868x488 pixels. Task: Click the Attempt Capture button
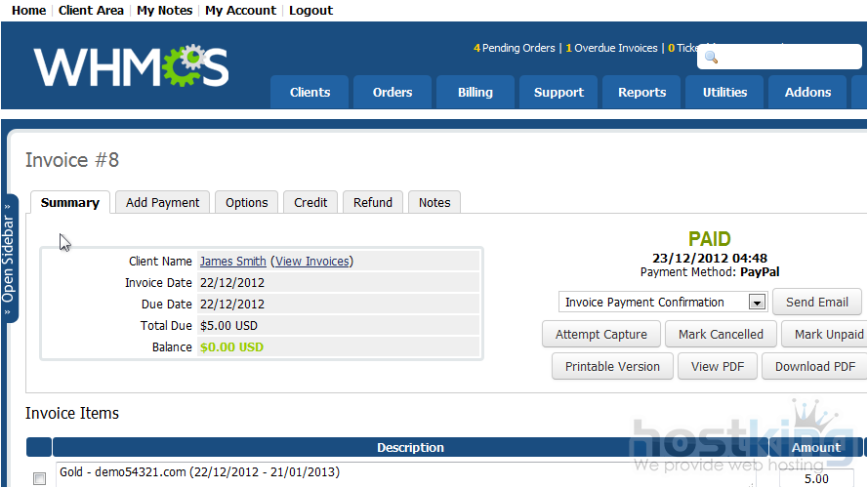[x=600, y=335]
